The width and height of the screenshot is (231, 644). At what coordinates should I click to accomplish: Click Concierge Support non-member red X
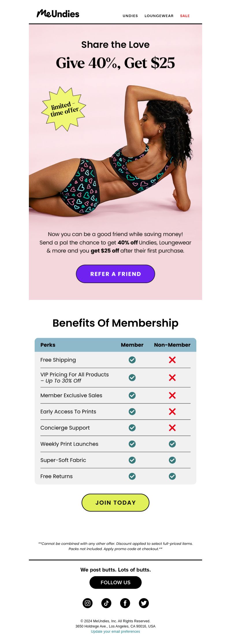pos(172,428)
